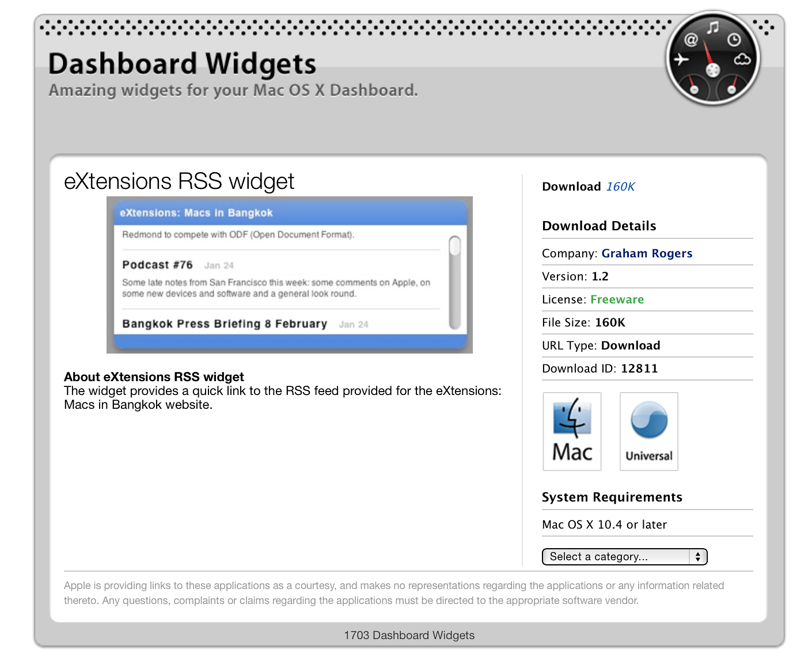The width and height of the screenshot is (812, 661).
Task: Click the scrollbar in widget screenshot
Action: [x=455, y=282]
